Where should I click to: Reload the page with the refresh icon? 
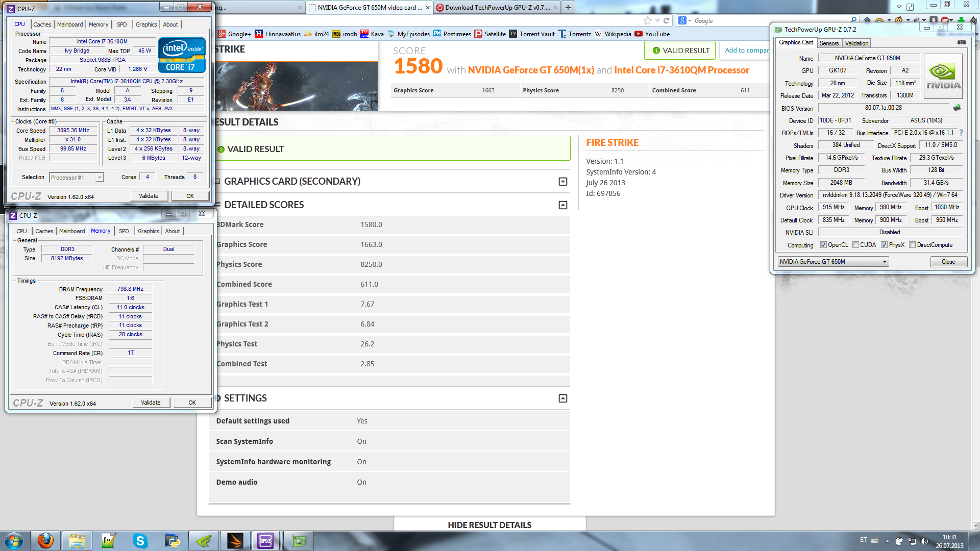coord(666,20)
